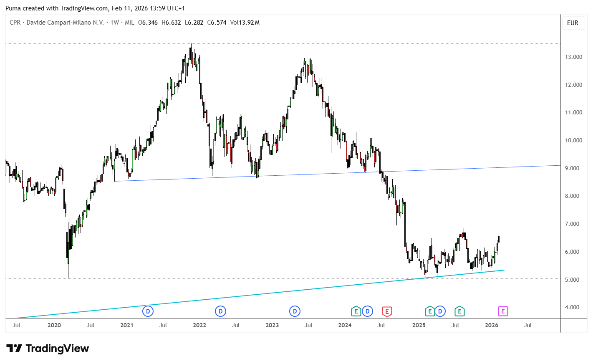The image size is (593, 364).
Task: Click the 2024 label on time axis
Action: click(x=345, y=325)
